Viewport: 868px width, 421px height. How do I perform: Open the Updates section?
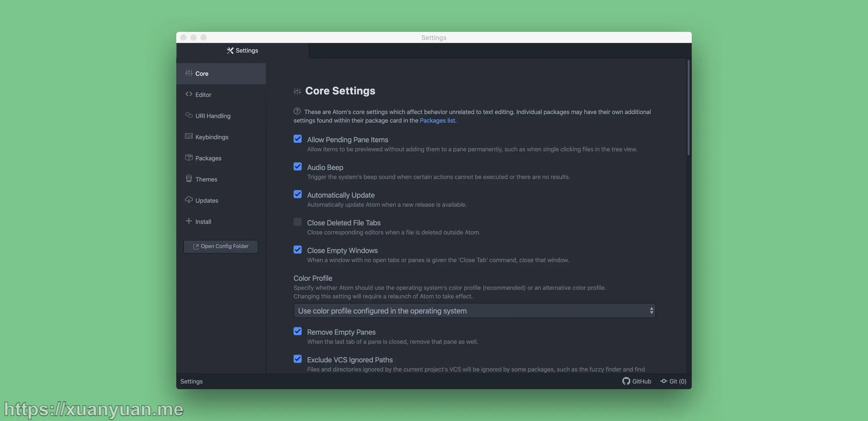tap(221, 200)
